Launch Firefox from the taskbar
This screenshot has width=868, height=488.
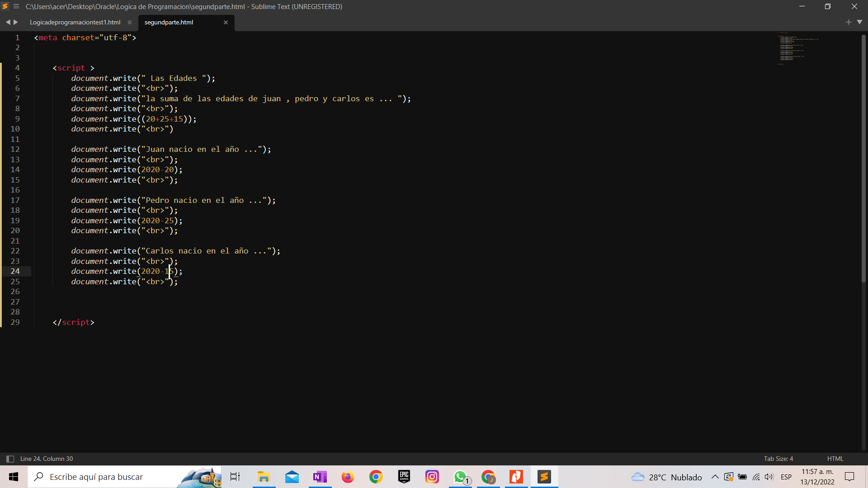(x=348, y=477)
